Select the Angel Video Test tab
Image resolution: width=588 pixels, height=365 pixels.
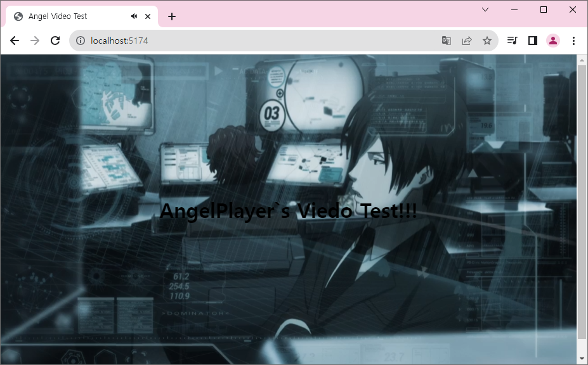tap(82, 16)
